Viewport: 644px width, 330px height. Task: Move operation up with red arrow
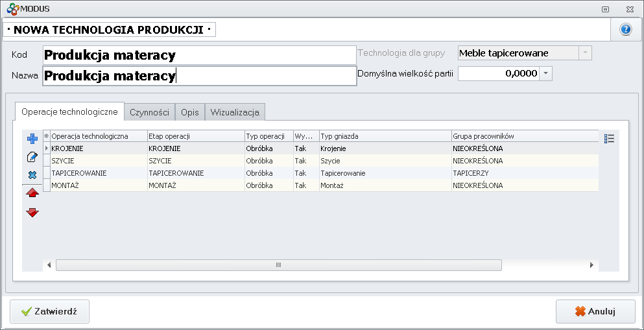click(32, 193)
